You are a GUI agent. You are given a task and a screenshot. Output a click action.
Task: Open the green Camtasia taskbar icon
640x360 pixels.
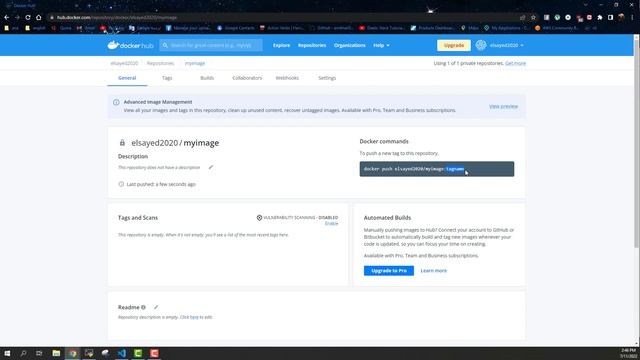tap(138, 353)
